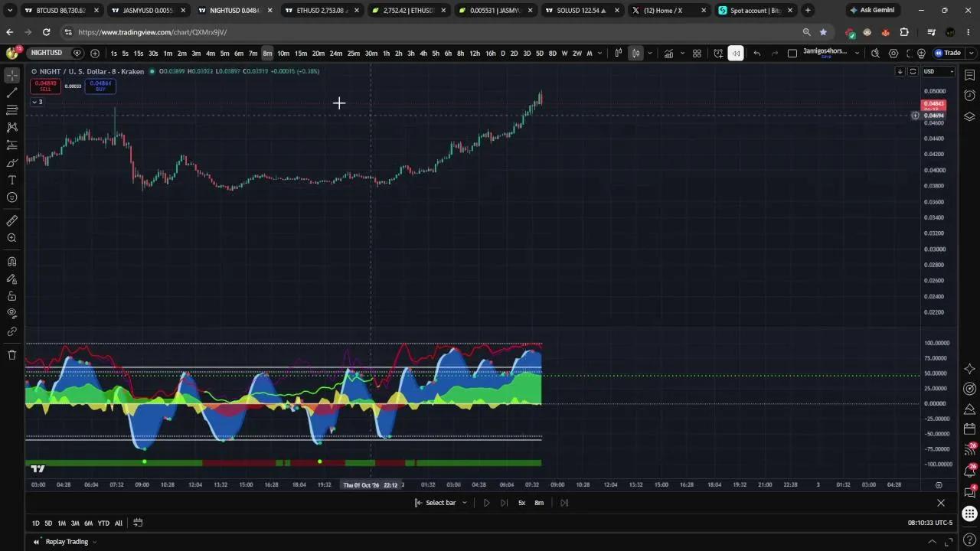Select the text annotation tool
The image size is (980, 551).
(x=12, y=180)
